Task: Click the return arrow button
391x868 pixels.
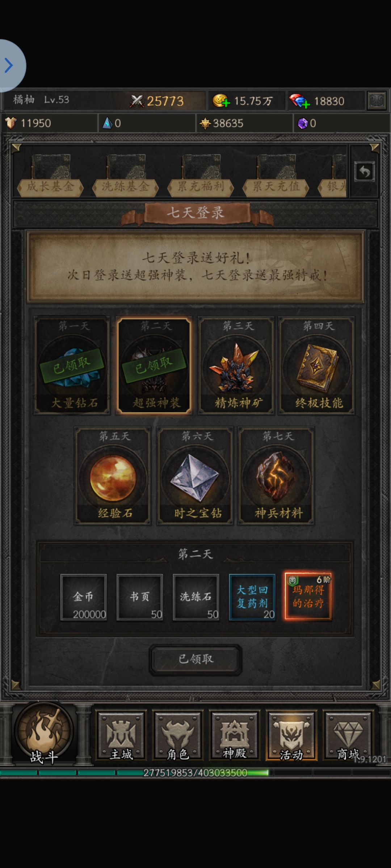Action: pyautogui.click(x=364, y=171)
